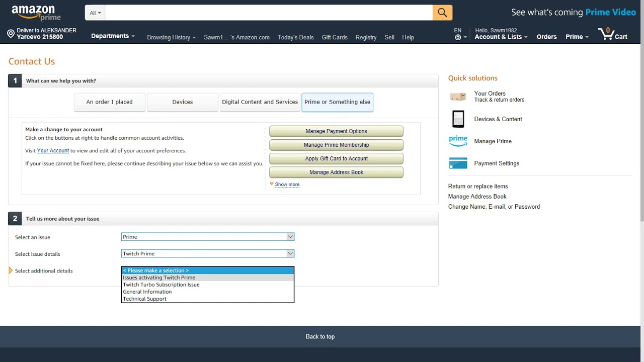This screenshot has height=362, width=644.
Task: Click the See what's coming Prime Video banner
Action: click(x=574, y=13)
